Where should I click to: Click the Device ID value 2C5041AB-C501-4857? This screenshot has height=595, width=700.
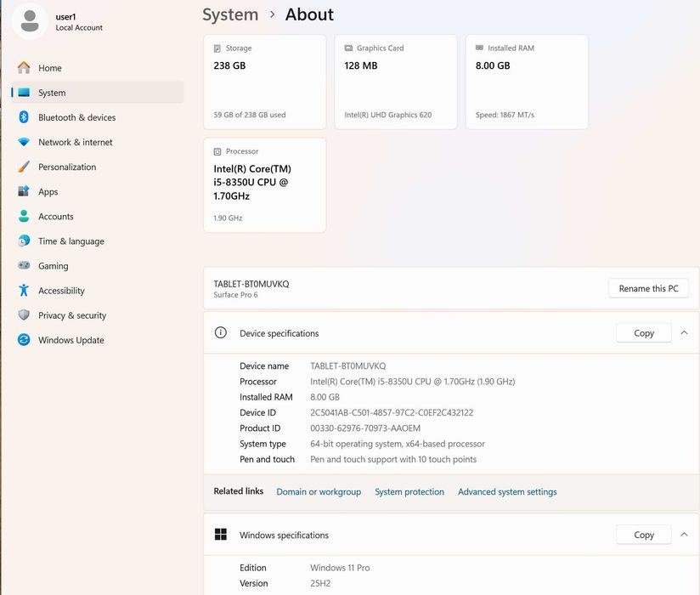[392, 413]
